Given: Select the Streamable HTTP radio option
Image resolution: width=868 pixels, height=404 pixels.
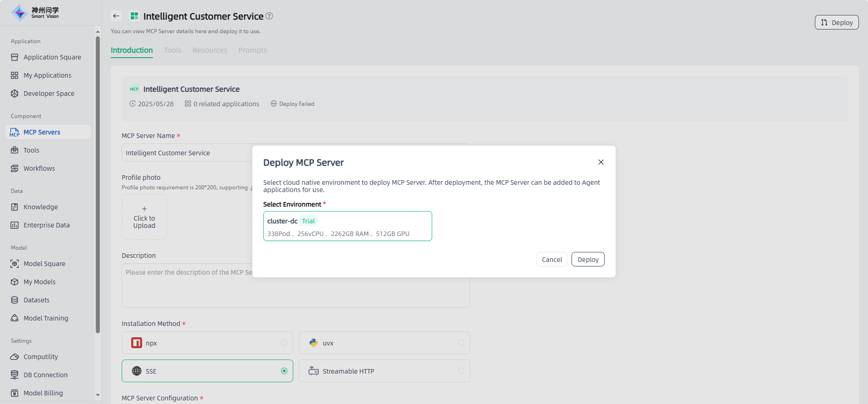Looking at the screenshot, I should point(461,371).
